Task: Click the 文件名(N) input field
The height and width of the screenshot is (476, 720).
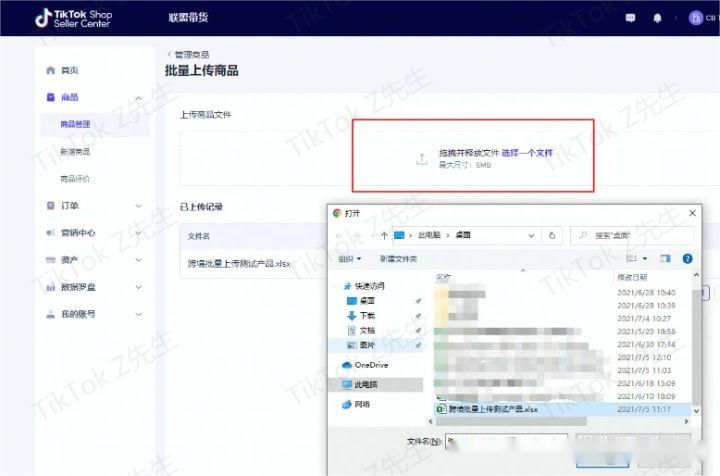Action: pos(506,442)
